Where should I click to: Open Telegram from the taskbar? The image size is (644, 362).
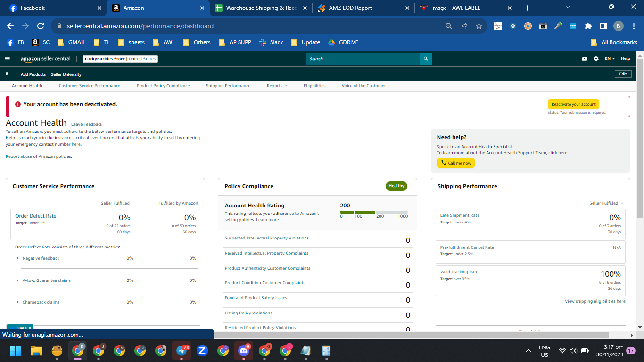(182, 351)
